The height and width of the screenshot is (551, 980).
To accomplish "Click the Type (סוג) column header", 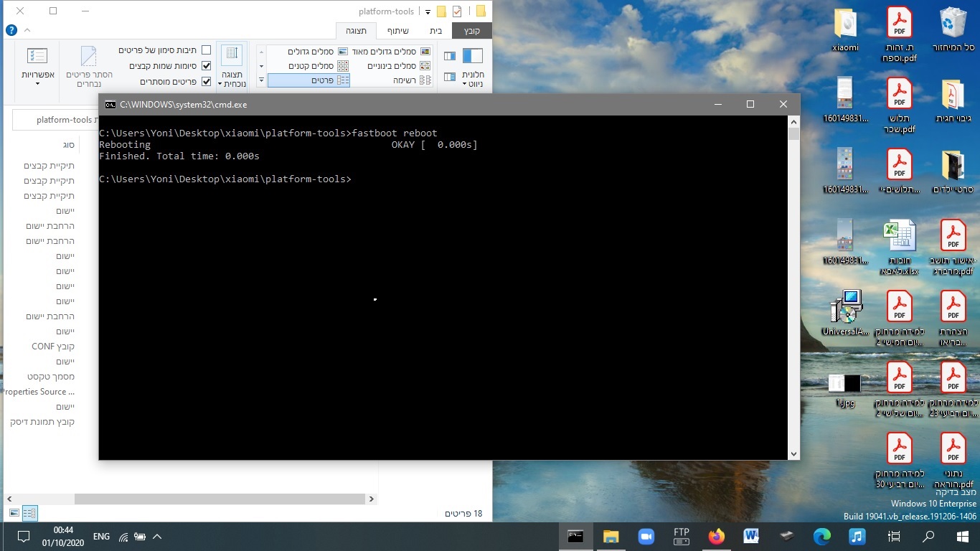I will (x=69, y=144).
